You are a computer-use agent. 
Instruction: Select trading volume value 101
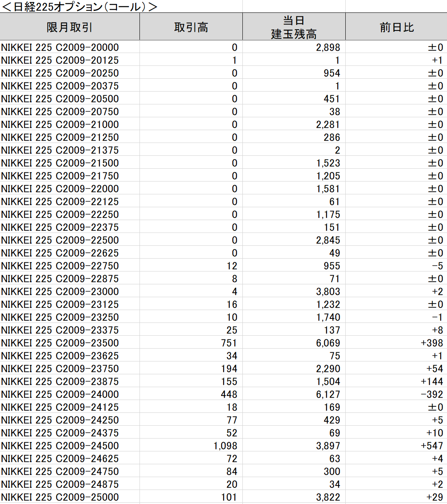point(229,497)
